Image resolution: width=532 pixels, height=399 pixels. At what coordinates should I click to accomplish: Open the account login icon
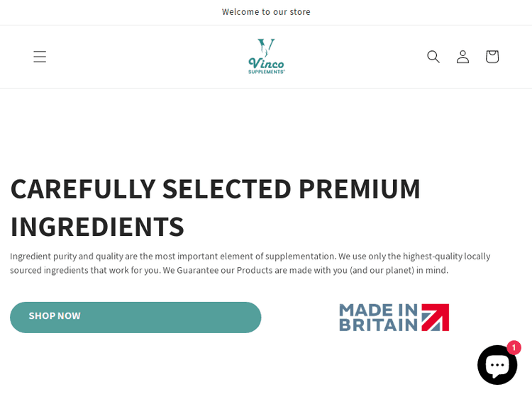[462, 57]
